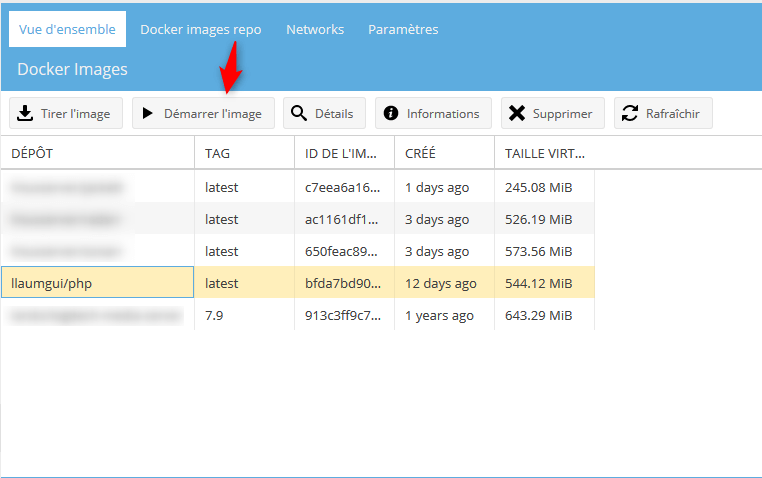Click the magnifier icon for Détails
Screen dimensions: 762x478
299,113
